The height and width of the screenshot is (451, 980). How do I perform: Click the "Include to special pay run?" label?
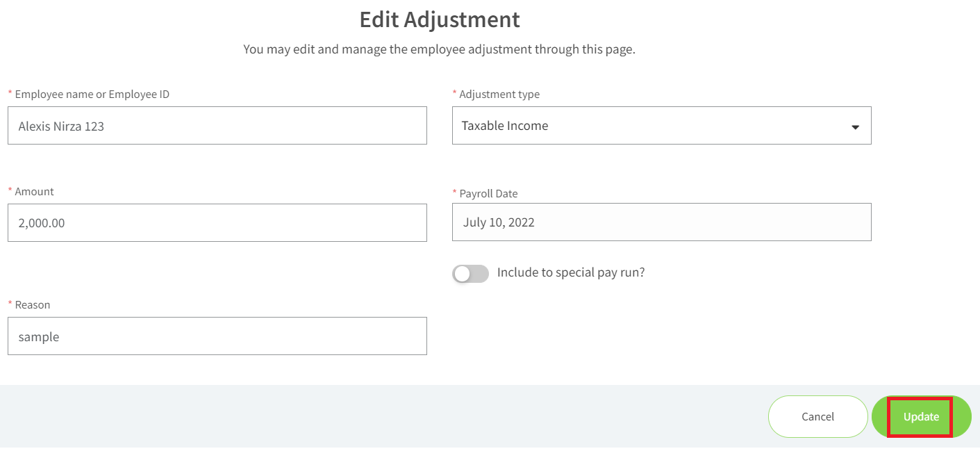571,272
